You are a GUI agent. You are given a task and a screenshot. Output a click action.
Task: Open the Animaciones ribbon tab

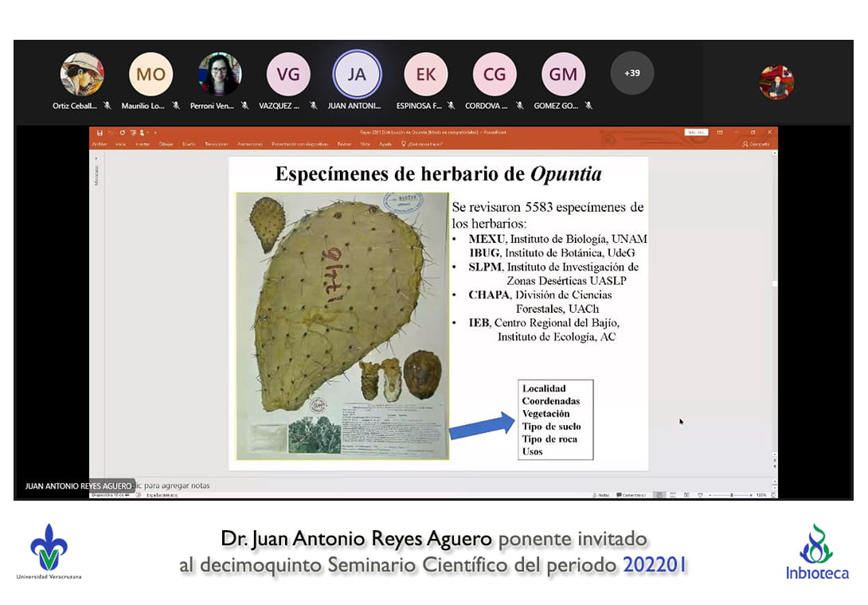coord(250,144)
